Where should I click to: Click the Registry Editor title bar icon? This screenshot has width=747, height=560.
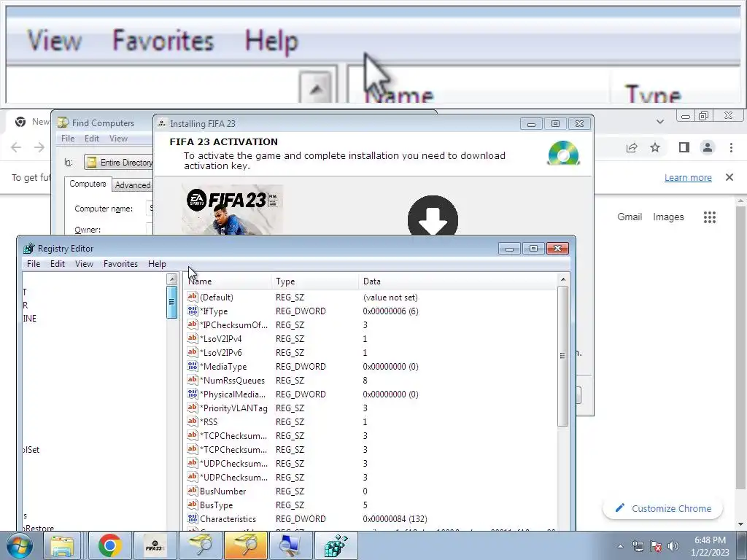(x=29, y=248)
